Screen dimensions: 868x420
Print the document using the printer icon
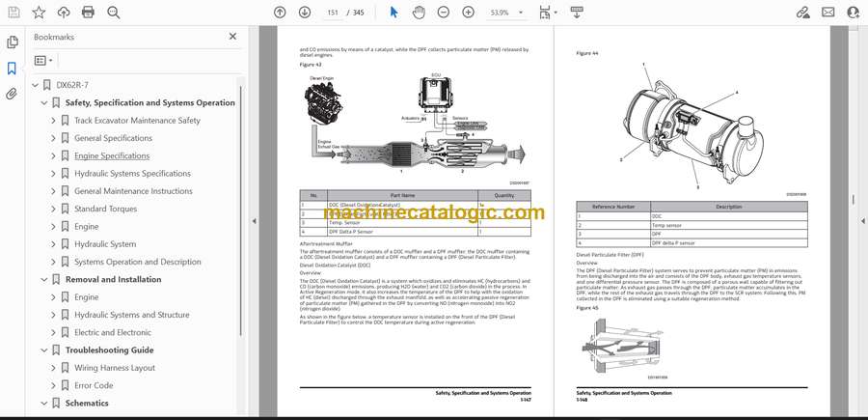click(x=88, y=13)
